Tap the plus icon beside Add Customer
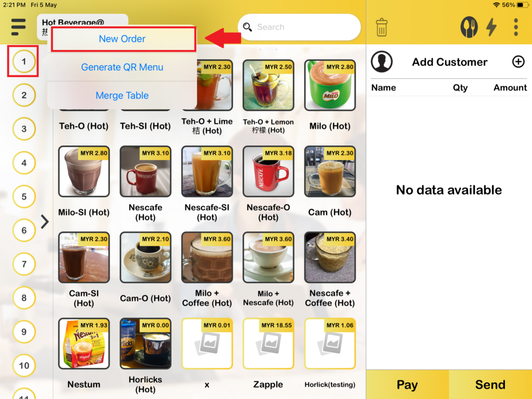The image size is (532, 399). coord(518,62)
